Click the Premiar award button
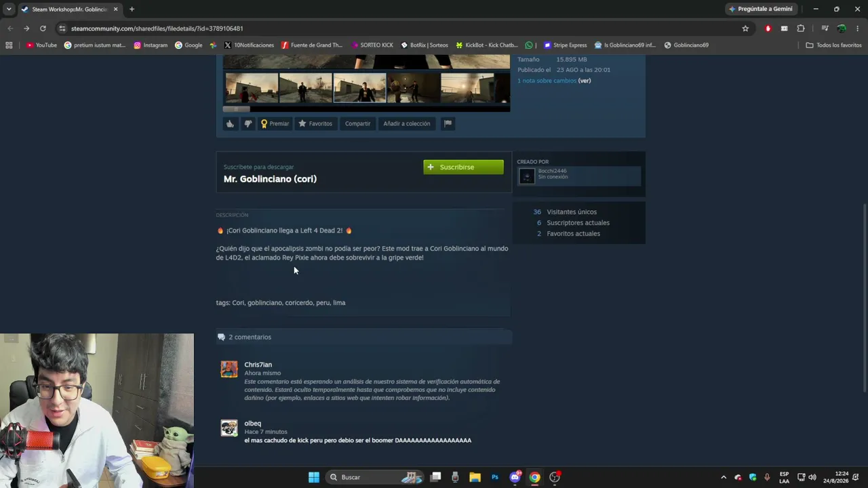The image size is (868, 488). (x=275, y=123)
